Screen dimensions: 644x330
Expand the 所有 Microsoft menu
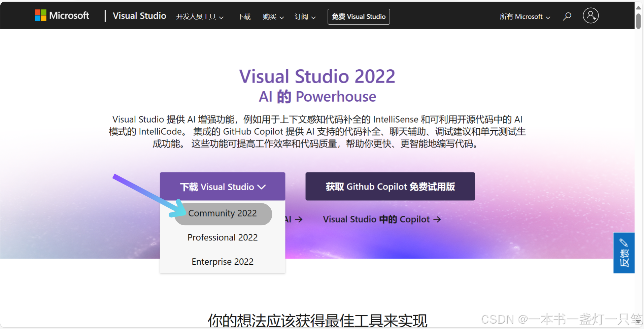coord(525,17)
